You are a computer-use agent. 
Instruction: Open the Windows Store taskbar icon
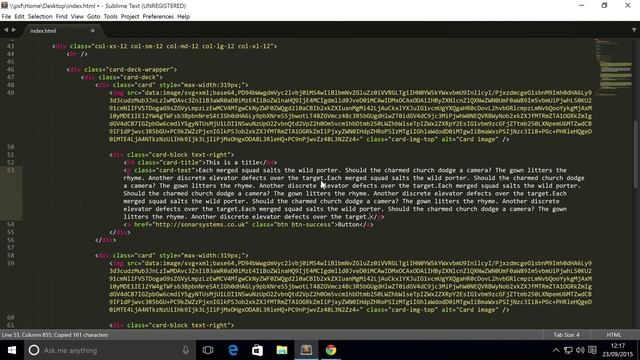(257, 350)
